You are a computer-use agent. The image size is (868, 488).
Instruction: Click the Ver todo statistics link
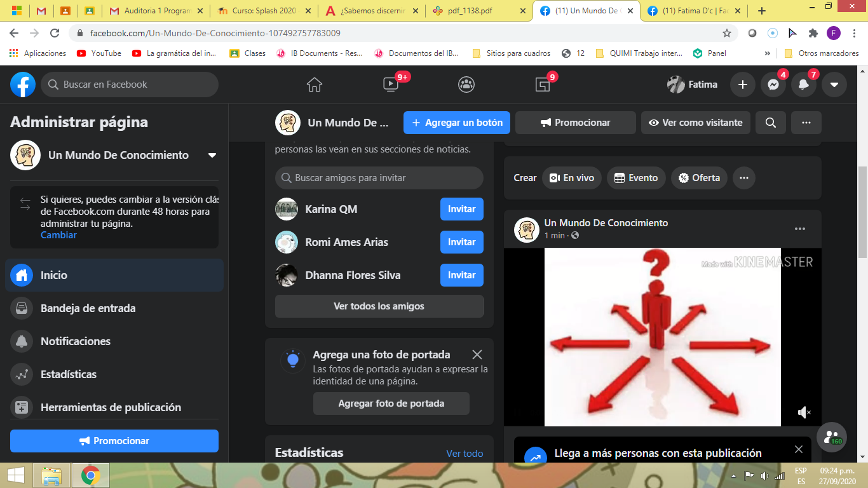point(465,454)
